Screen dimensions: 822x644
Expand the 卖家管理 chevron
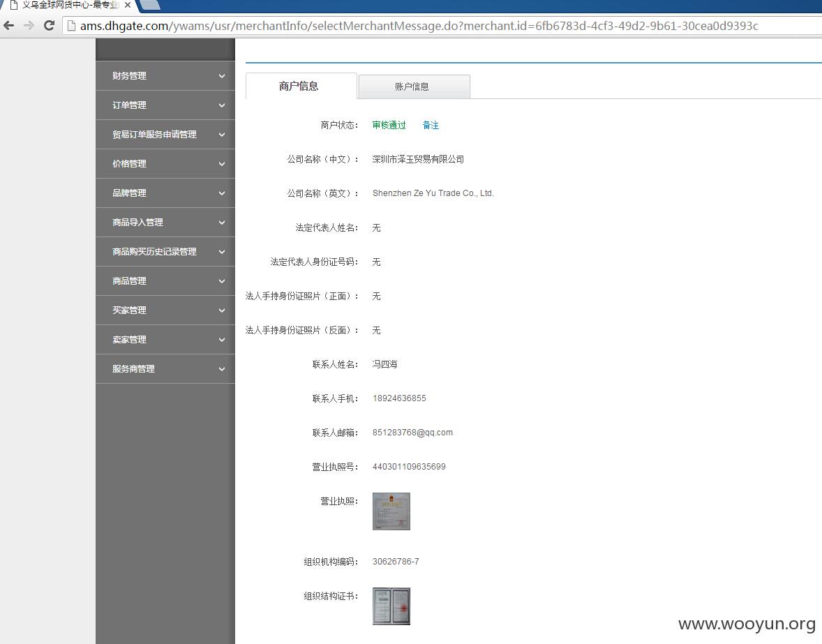(x=222, y=340)
